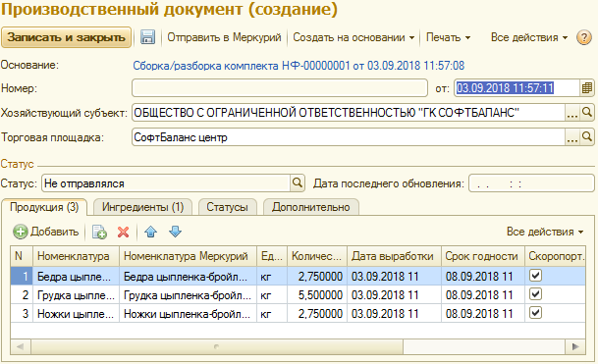Move row up with the blue up arrow
The width and height of the screenshot is (598, 364).
coord(150,232)
